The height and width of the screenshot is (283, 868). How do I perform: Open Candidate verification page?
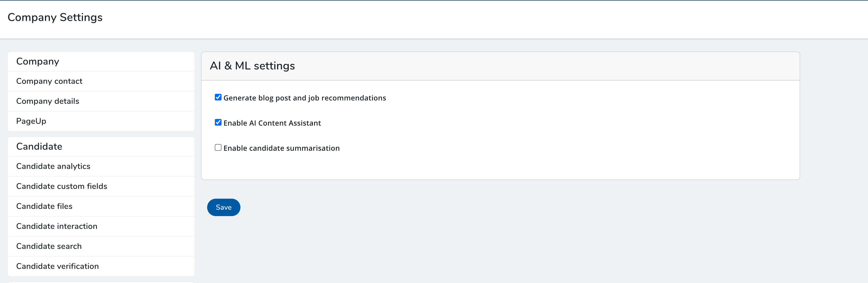tap(57, 266)
